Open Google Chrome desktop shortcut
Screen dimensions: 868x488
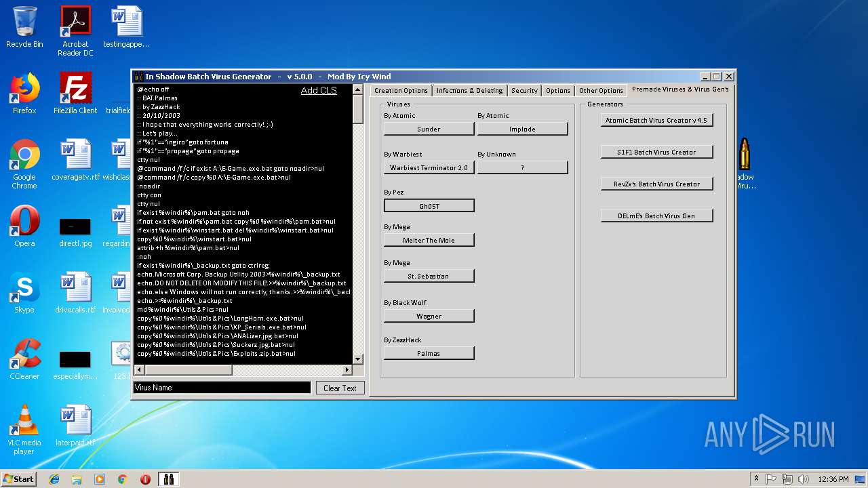coord(24,164)
